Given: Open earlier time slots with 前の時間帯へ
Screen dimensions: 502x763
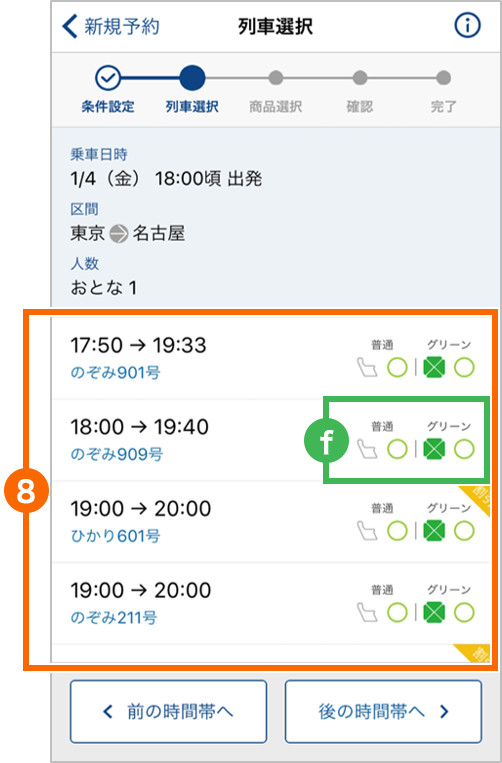Looking at the screenshot, I should coord(168,711).
